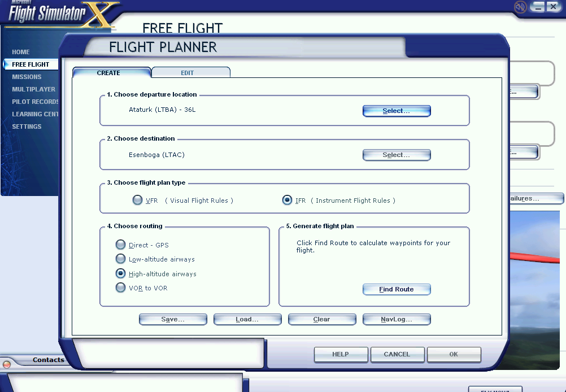Click the sound speaker icon in title bar
This screenshot has height=392, width=566.
click(x=520, y=7)
